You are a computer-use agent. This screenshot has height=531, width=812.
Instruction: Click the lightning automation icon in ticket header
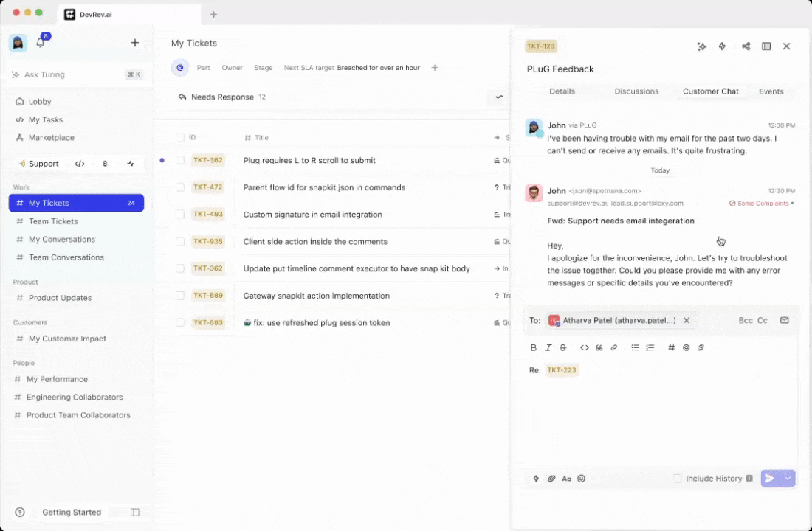(722, 46)
